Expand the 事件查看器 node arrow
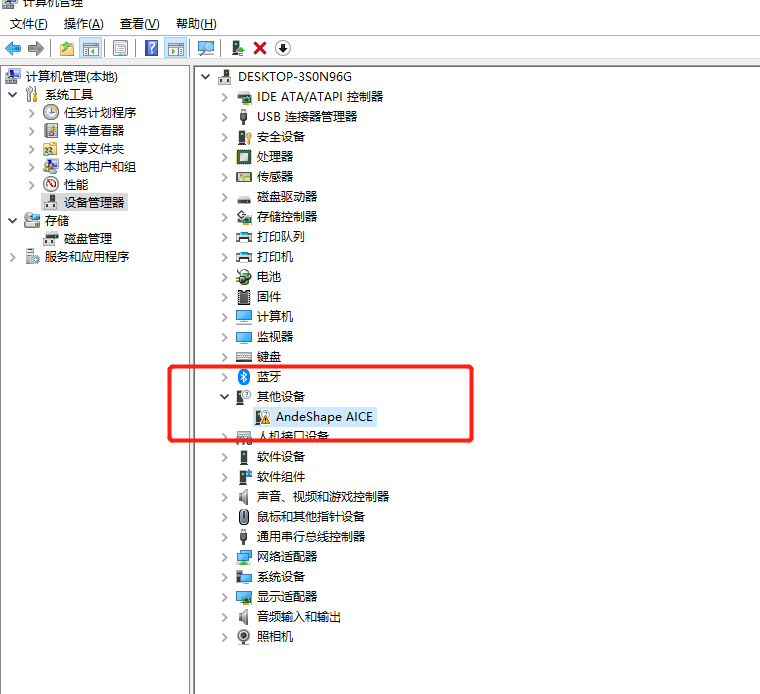 point(32,131)
